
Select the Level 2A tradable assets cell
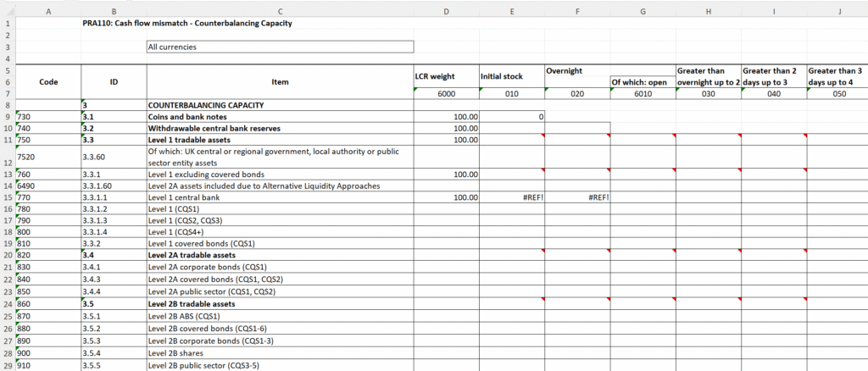[280, 255]
